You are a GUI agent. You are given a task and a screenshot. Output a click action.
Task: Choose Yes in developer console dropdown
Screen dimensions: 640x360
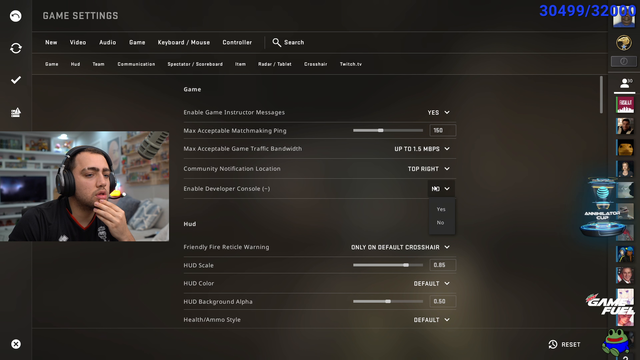click(x=441, y=209)
